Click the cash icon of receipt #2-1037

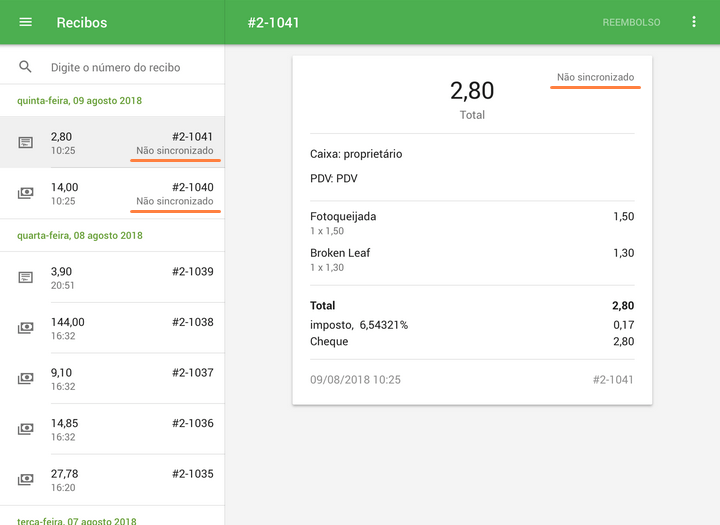click(x=26, y=378)
